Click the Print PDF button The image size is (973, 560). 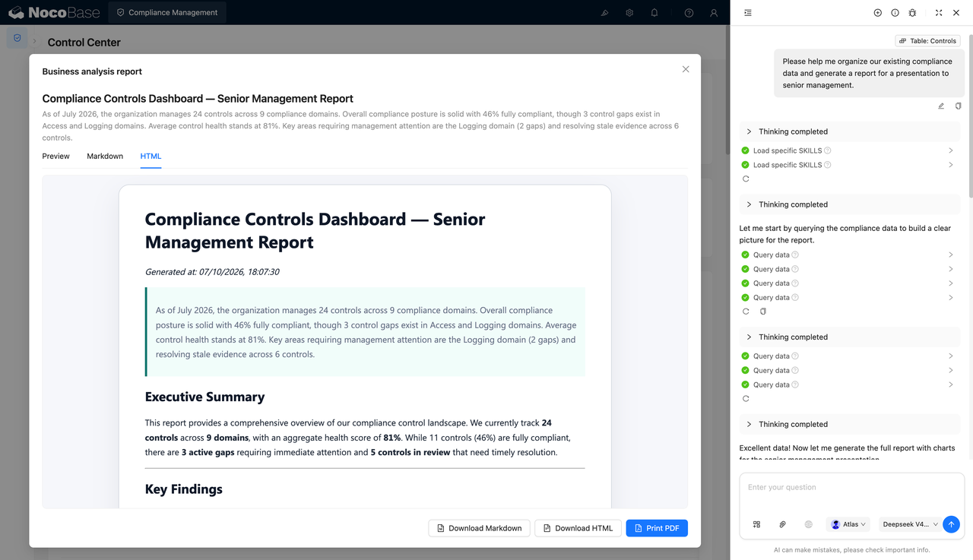[657, 528]
